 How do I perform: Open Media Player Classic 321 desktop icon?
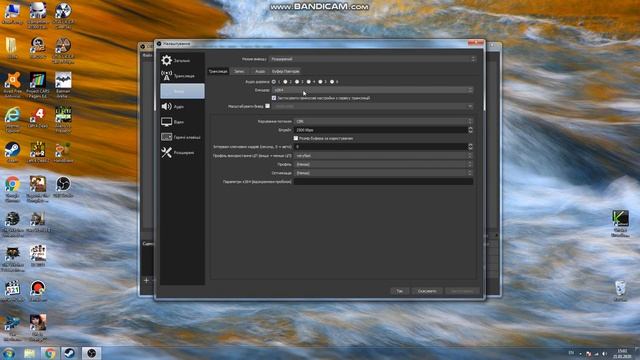13,292
